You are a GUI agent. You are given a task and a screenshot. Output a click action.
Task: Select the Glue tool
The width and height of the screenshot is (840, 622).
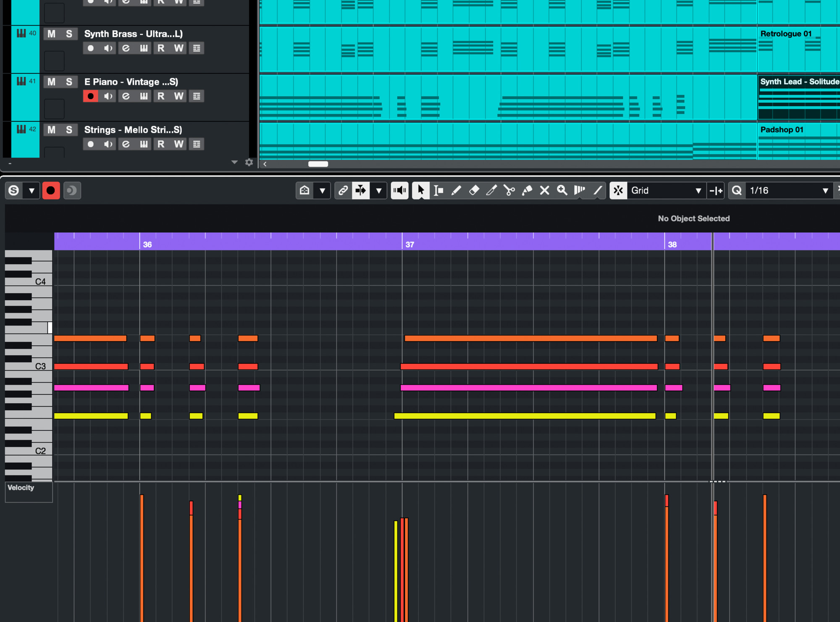[x=527, y=191]
